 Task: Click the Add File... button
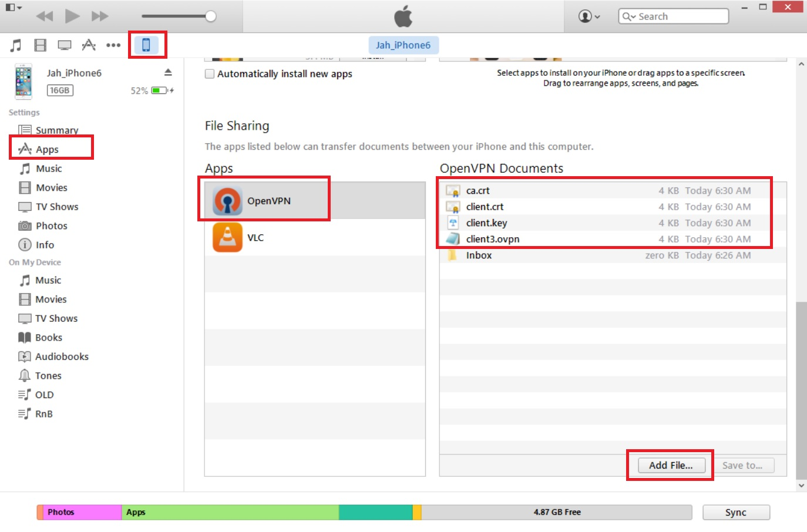click(671, 465)
